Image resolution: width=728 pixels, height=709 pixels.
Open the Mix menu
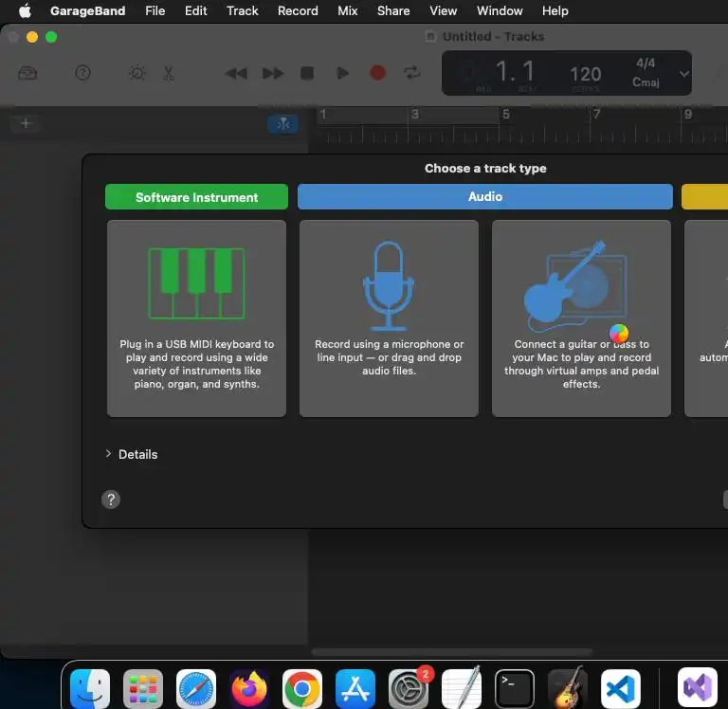347,10
